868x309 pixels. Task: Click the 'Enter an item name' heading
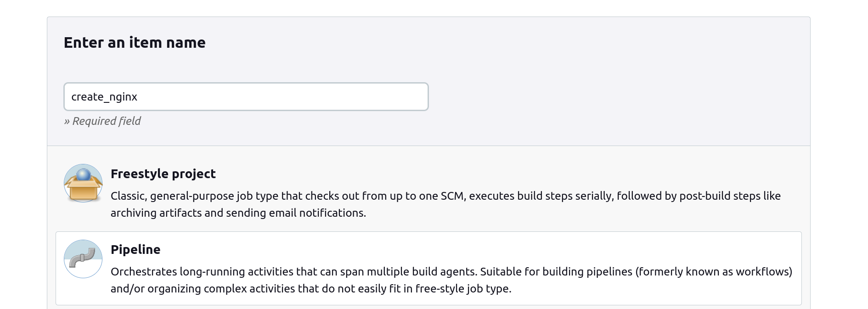(x=135, y=43)
